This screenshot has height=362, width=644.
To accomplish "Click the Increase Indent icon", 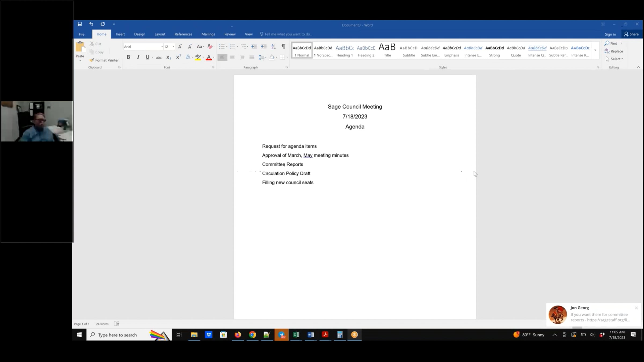I will point(264,46).
